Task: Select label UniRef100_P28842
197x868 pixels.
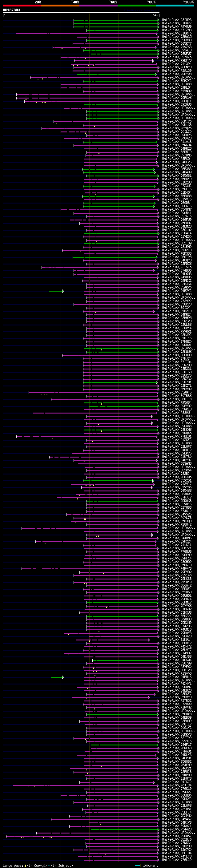Action: coord(177,525)
